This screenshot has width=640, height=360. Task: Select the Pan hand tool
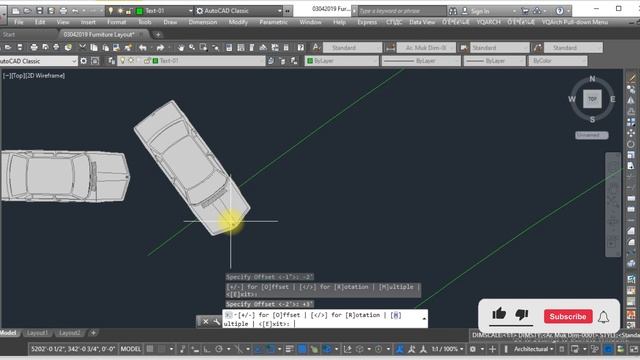click(180, 48)
